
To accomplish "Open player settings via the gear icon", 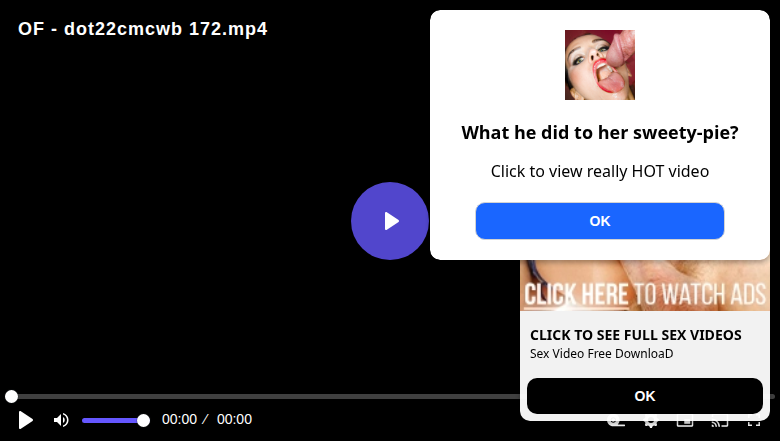I will click(x=651, y=423).
